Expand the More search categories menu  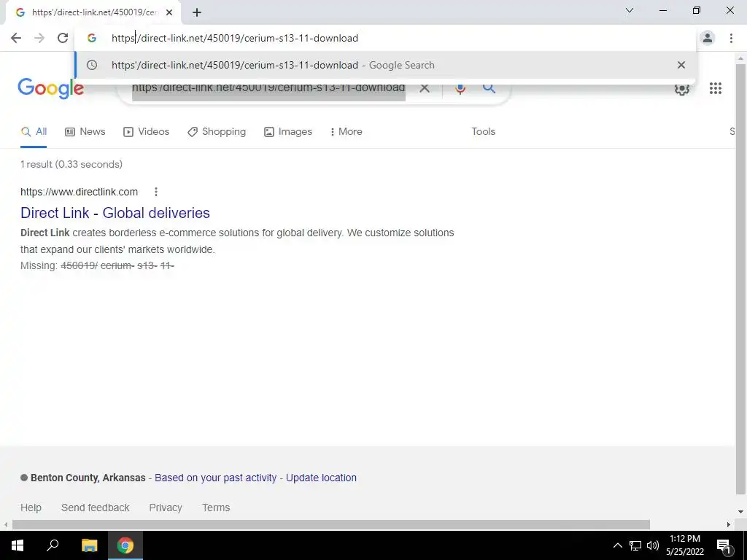(x=347, y=132)
